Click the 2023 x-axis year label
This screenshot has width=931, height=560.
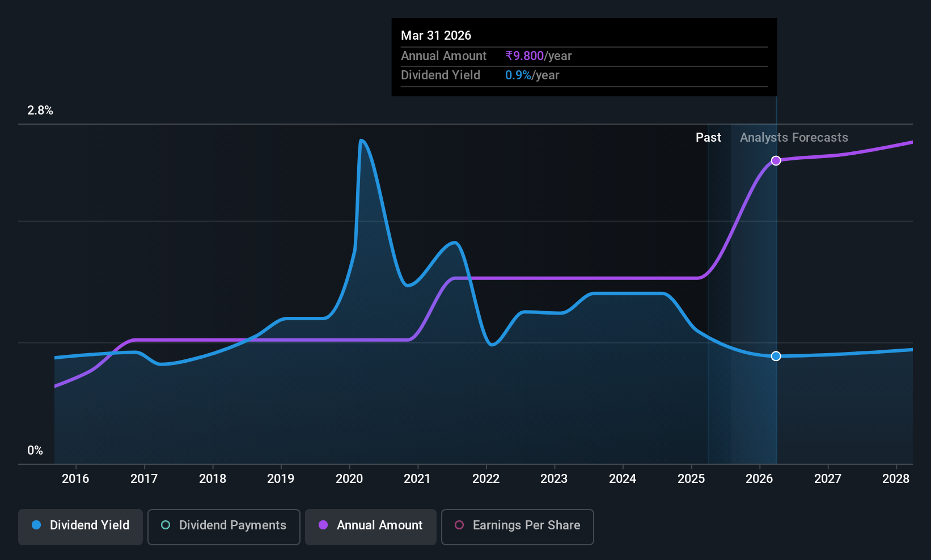pyautogui.click(x=554, y=478)
